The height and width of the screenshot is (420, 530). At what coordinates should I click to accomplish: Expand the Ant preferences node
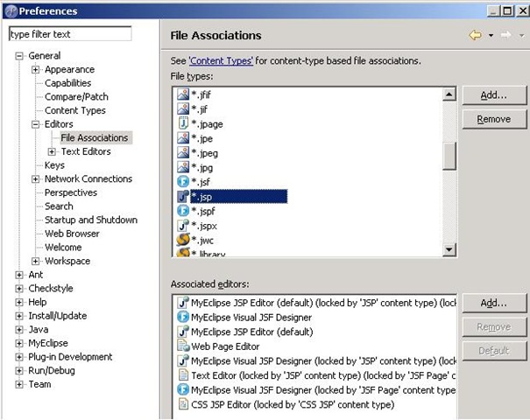19,275
